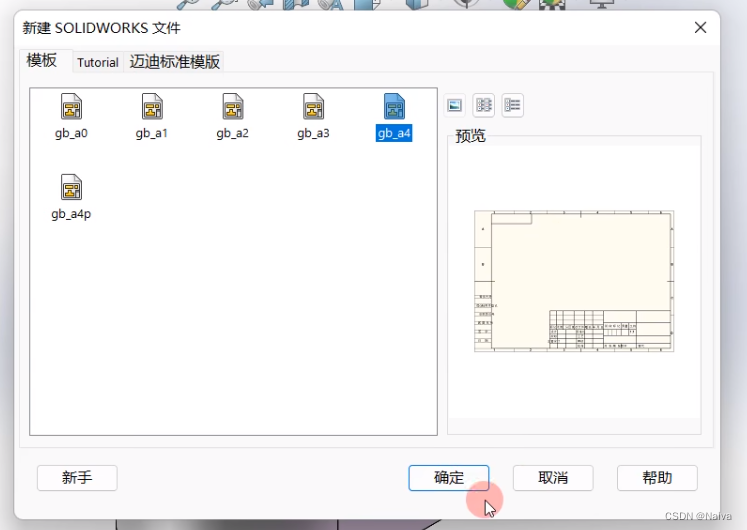Switch to list view mode

(x=484, y=105)
